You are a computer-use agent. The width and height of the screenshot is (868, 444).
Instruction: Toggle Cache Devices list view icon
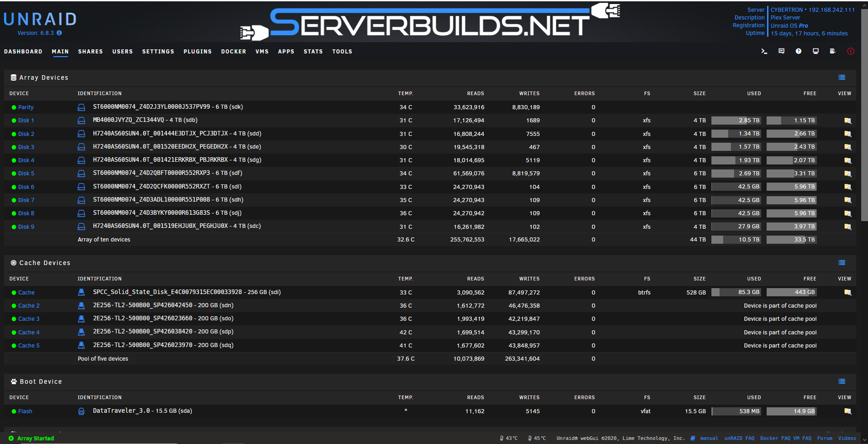tap(842, 263)
